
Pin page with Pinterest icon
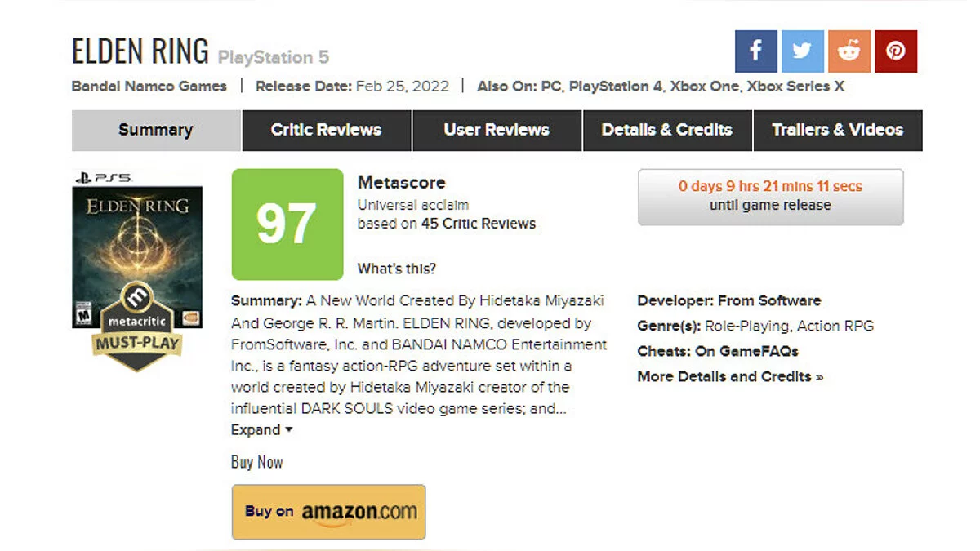[x=896, y=51]
